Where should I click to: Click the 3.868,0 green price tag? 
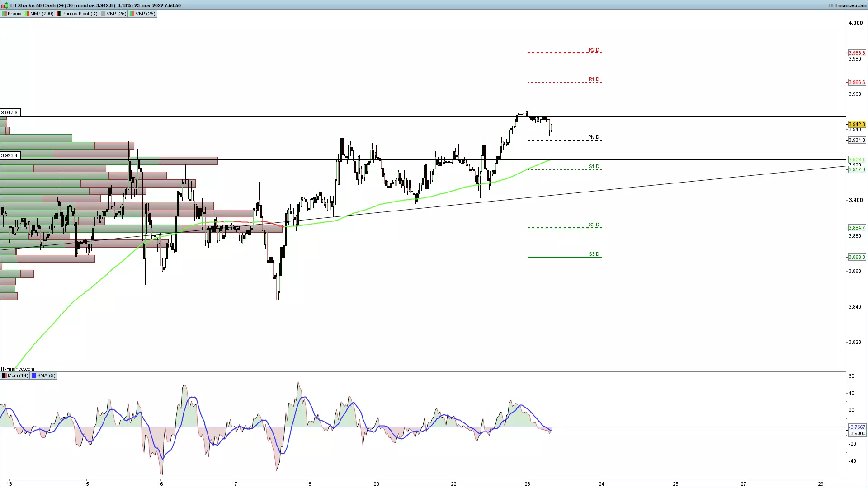pos(857,257)
